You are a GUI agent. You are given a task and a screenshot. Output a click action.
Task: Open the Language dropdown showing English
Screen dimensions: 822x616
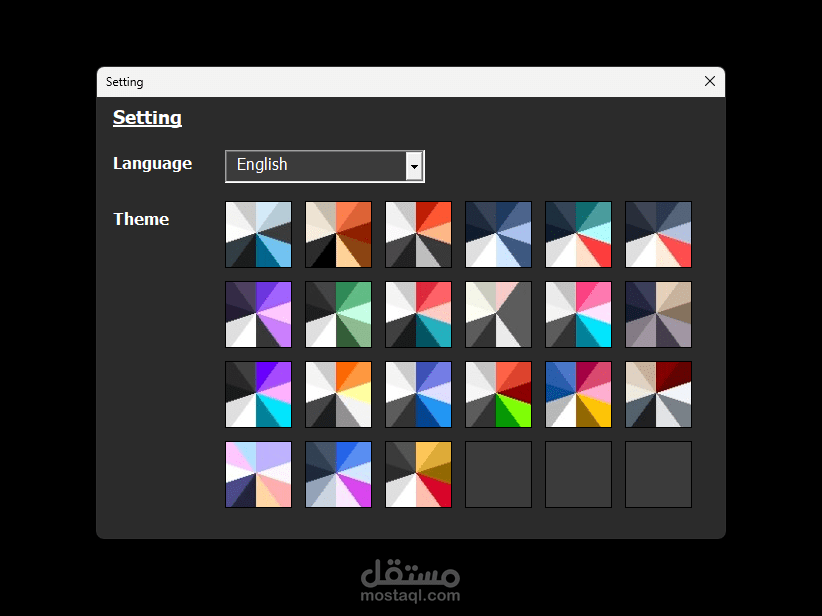coord(325,166)
